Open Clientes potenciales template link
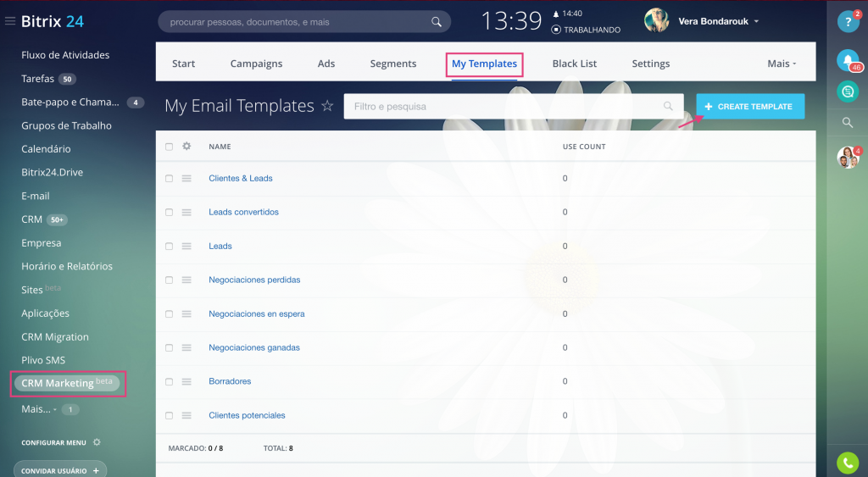 click(247, 416)
